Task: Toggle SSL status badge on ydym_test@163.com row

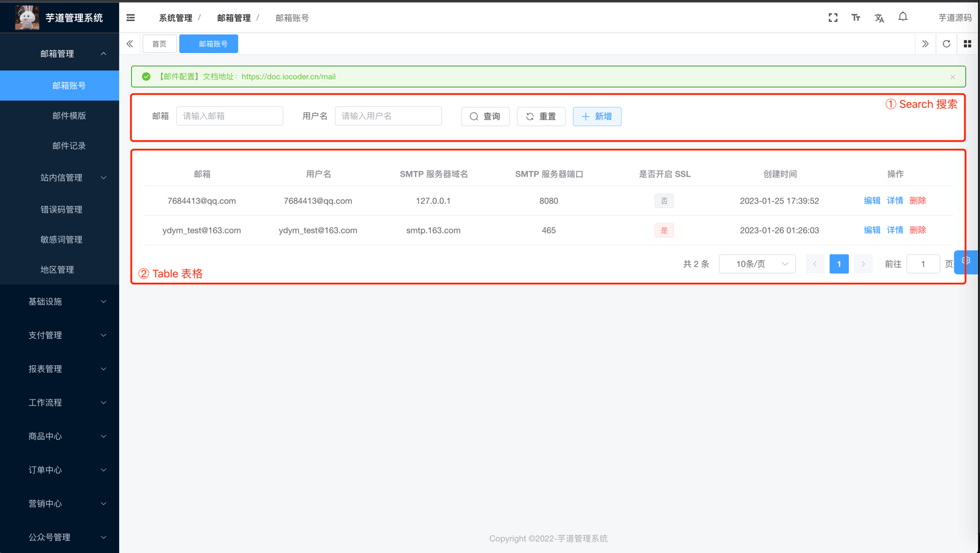Action: (664, 230)
